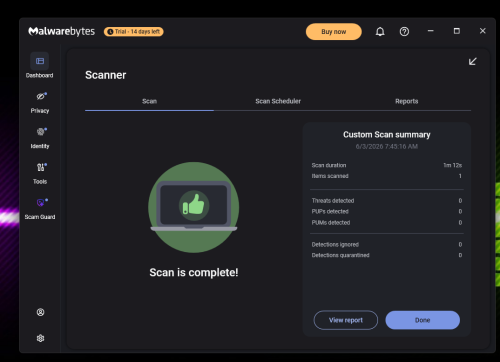
Task: Click the Custom Scan summary heading
Action: pyautogui.click(x=387, y=135)
